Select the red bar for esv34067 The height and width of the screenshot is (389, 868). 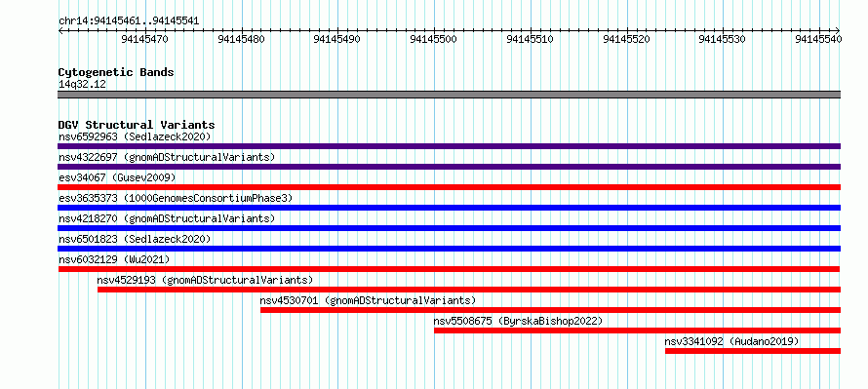[x=449, y=187]
